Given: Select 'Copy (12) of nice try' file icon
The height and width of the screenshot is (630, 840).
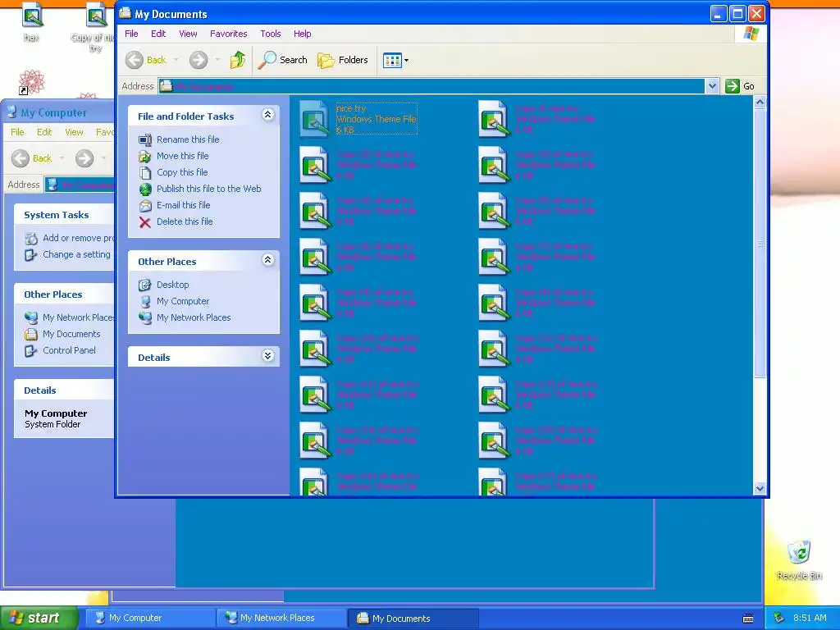Looking at the screenshot, I should (x=314, y=395).
